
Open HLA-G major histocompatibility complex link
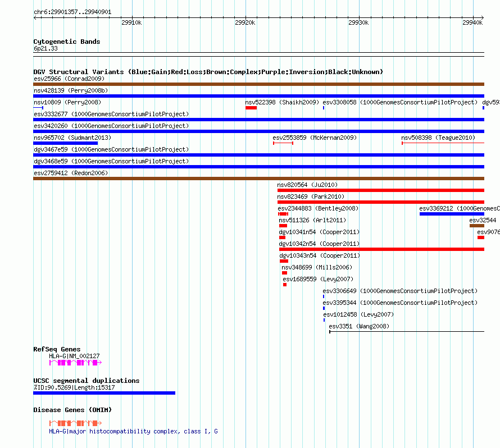pos(133,431)
